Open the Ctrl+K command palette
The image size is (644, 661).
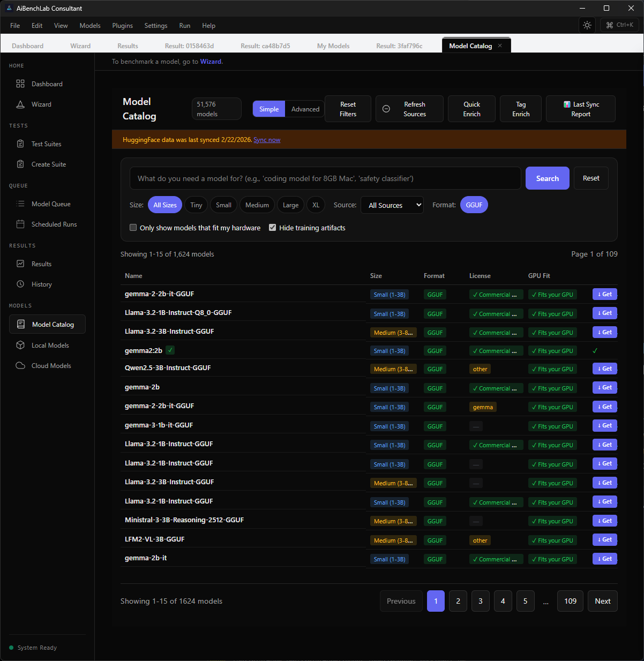click(x=619, y=25)
